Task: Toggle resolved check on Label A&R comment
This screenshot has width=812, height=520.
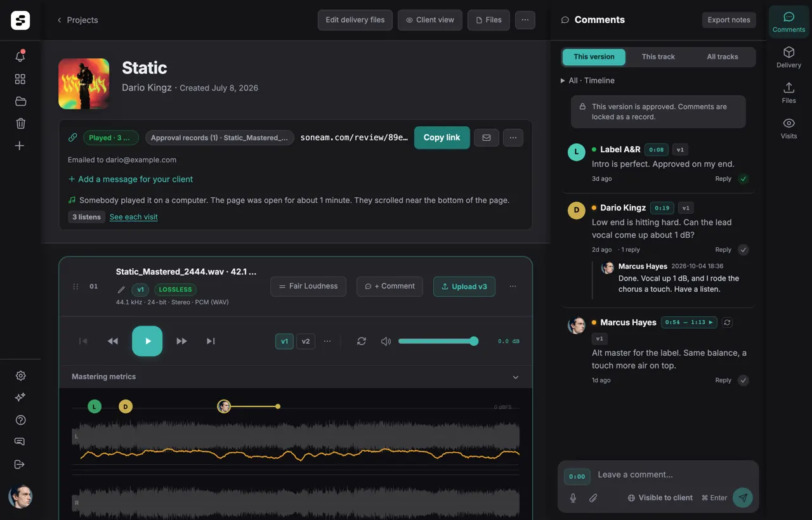Action: point(743,179)
